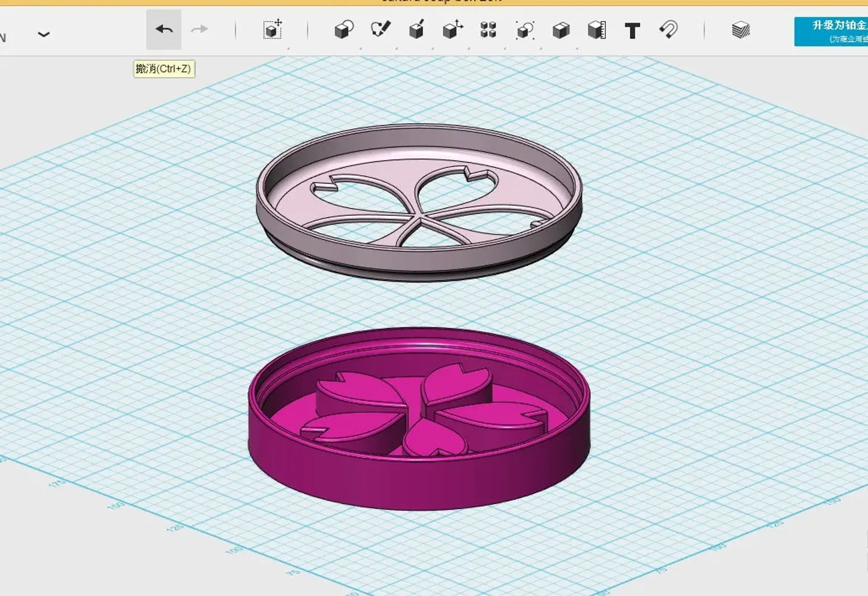Toggle the Snap magnet tool
This screenshot has width=868, height=596.
tap(669, 30)
